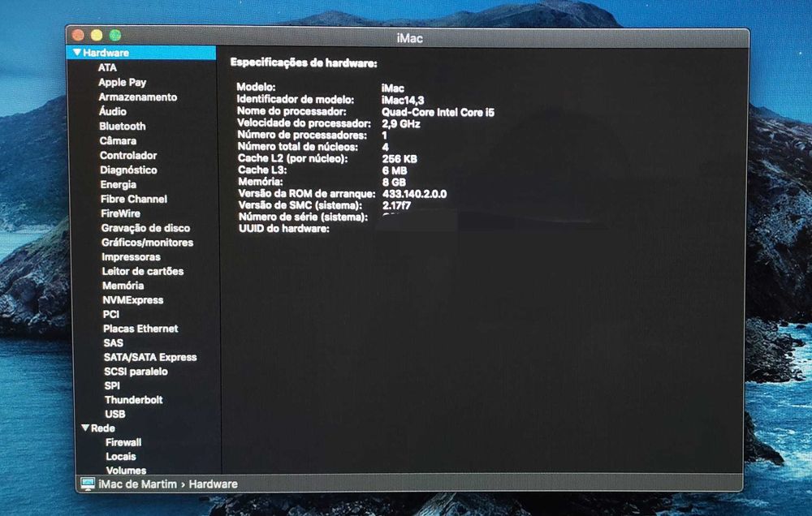Viewport: 812px width, 516px height.
Task: Open Thunderbolt details
Action: point(134,399)
